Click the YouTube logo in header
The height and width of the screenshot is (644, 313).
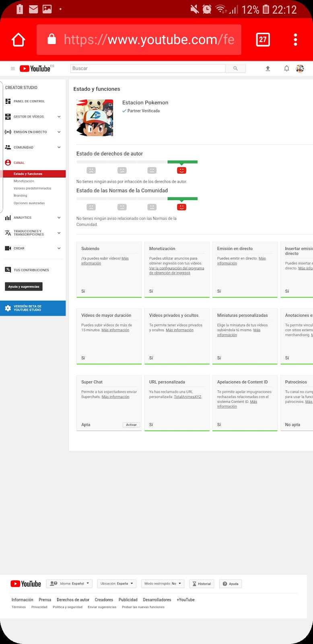coord(35,68)
